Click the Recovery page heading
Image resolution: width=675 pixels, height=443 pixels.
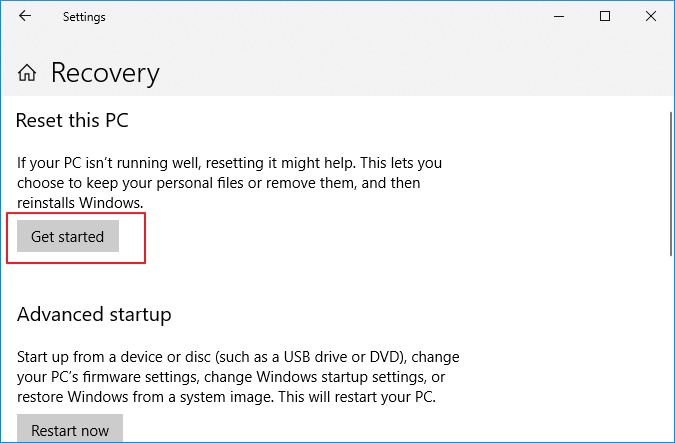click(105, 73)
